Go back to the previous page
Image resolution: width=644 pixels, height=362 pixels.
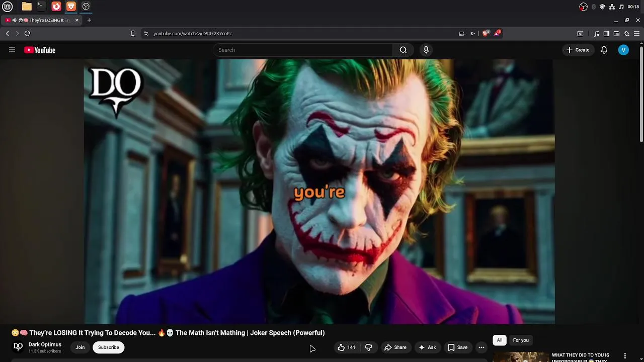(8, 34)
